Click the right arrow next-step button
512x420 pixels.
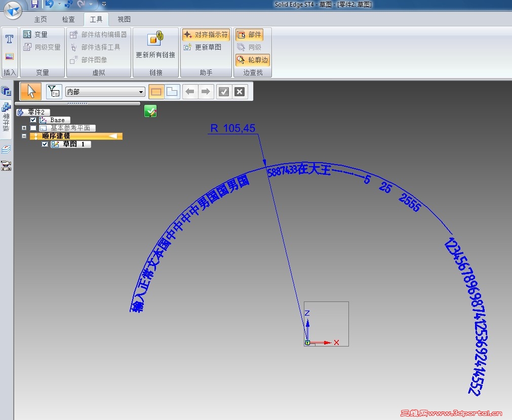[206, 92]
